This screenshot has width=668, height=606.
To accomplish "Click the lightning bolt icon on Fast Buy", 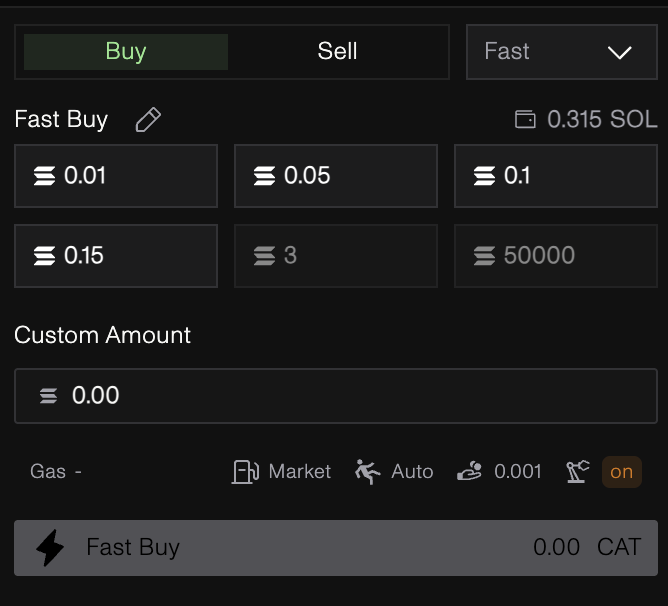I will coord(50,547).
